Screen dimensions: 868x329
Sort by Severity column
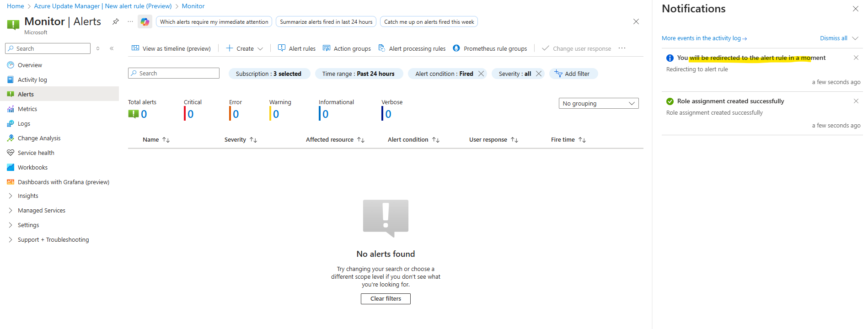click(x=241, y=139)
